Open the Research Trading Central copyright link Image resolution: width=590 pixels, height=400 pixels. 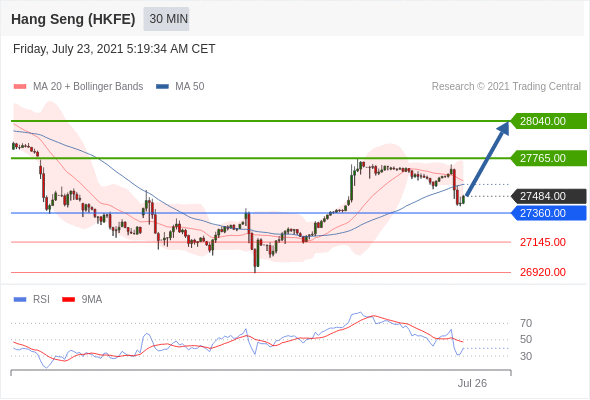click(x=506, y=87)
